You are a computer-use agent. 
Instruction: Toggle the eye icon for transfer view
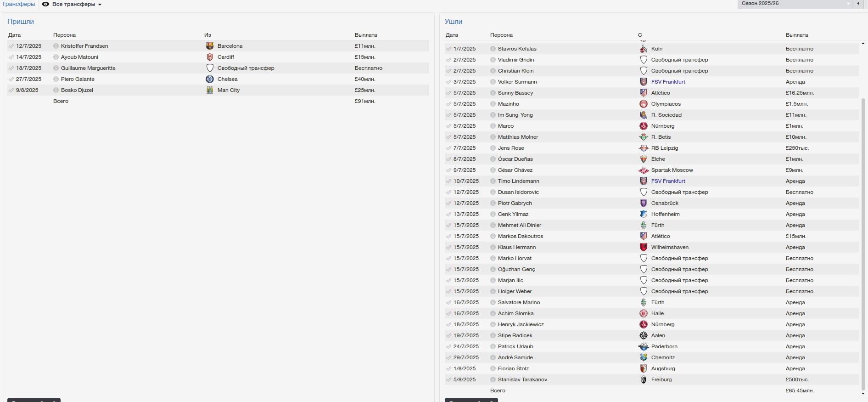pos(45,4)
